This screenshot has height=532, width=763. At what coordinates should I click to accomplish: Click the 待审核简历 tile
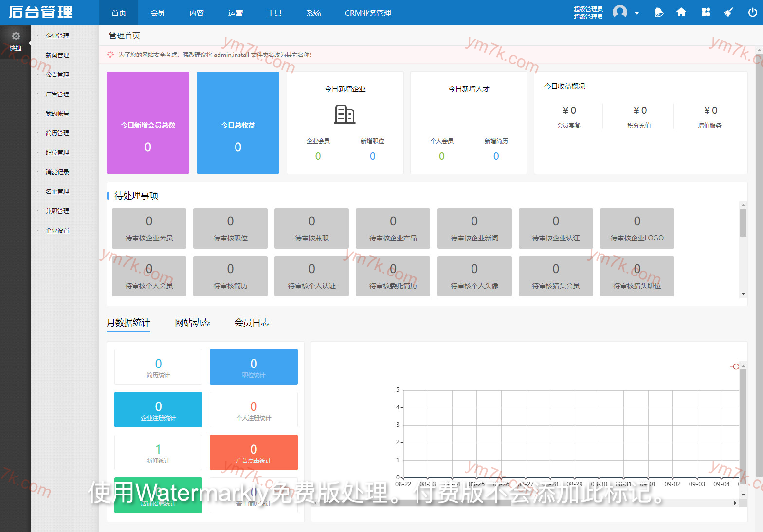pos(230,276)
